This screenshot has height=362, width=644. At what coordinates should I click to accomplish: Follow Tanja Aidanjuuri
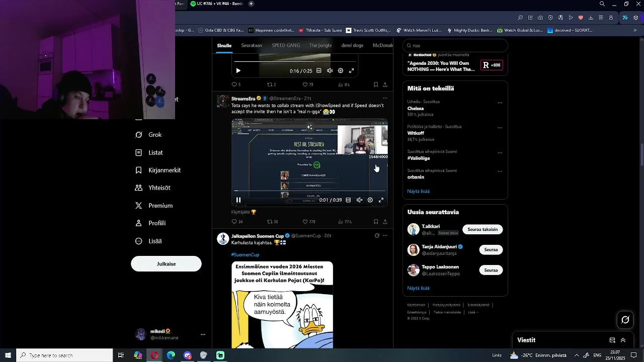491,250
